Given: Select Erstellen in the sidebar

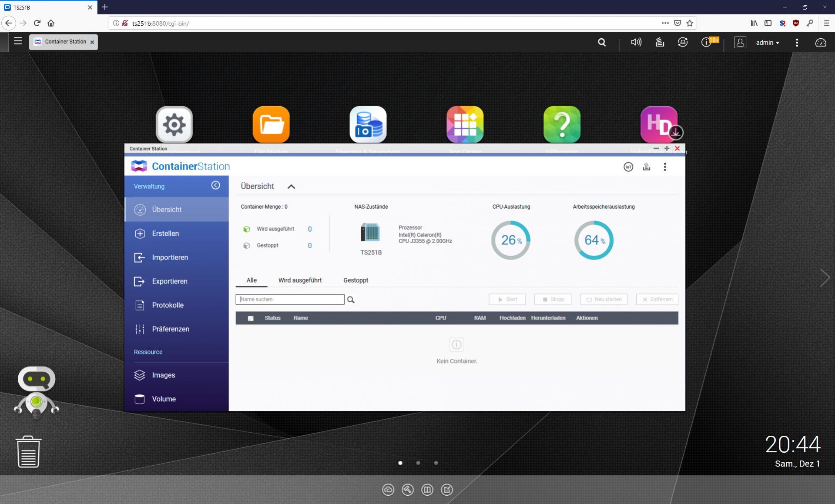Looking at the screenshot, I should [x=177, y=234].
